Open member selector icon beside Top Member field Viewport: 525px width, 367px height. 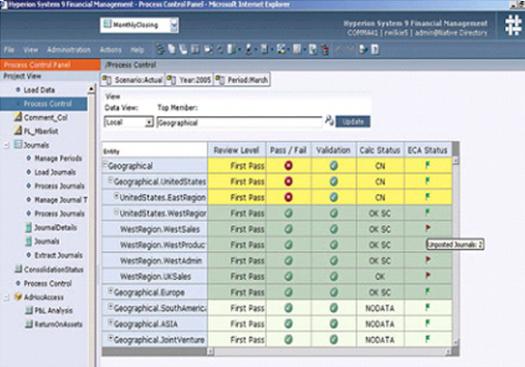(x=329, y=121)
